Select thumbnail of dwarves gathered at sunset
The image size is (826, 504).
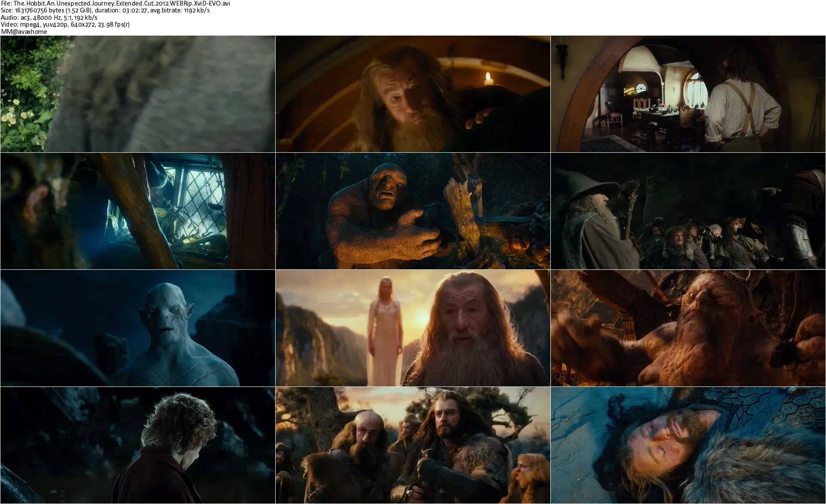tap(413, 445)
